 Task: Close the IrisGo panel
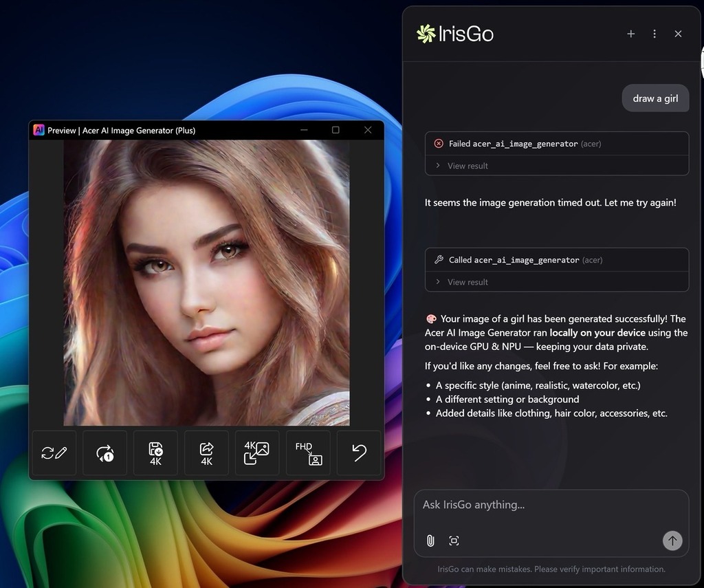pos(678,34)
